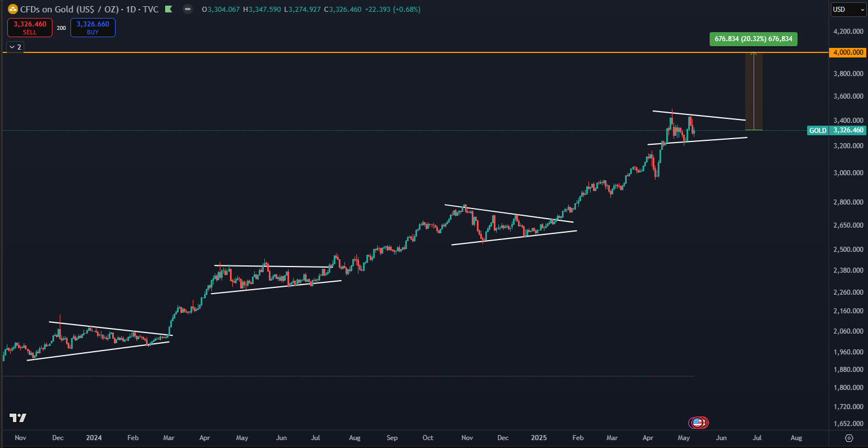Click the GOLD symbol label on price axis
868x448 pixels.
click(x=818, y=130)
